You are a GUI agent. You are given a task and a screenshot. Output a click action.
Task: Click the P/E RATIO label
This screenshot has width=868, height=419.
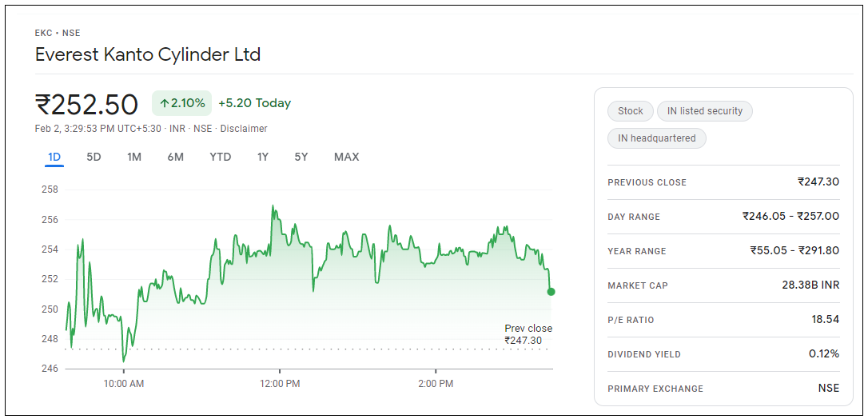[631, 320]
